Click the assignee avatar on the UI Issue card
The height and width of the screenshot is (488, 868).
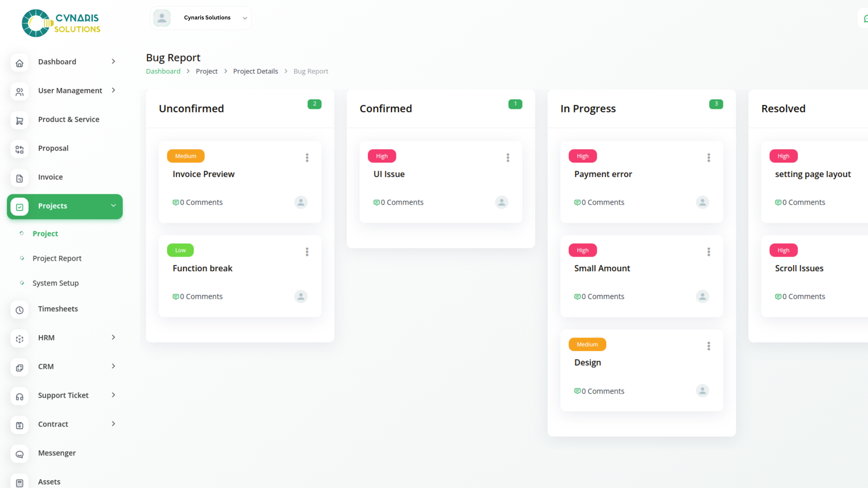click(x=501, y=202)
